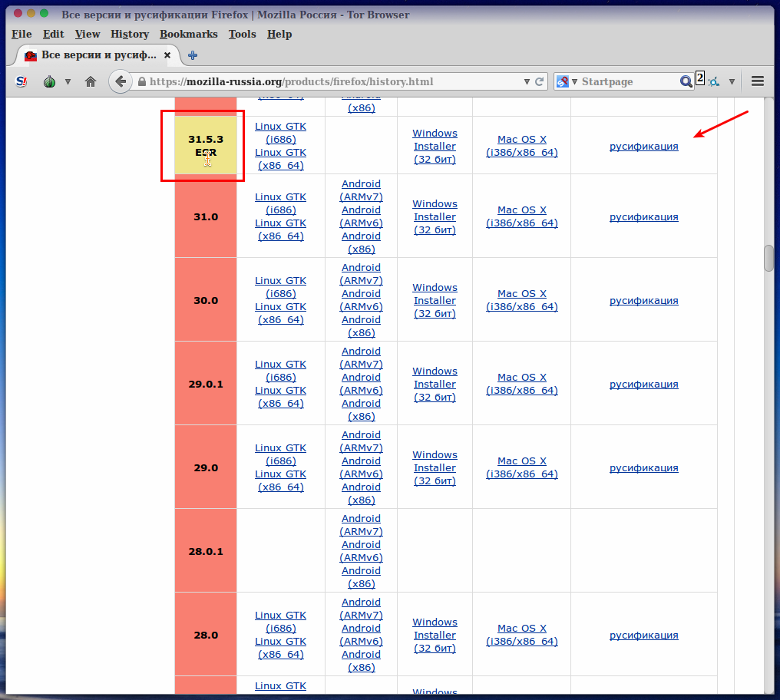Viewport: 780px width, 700px height.
Task: Reload the current page
Action: point(539,81)
